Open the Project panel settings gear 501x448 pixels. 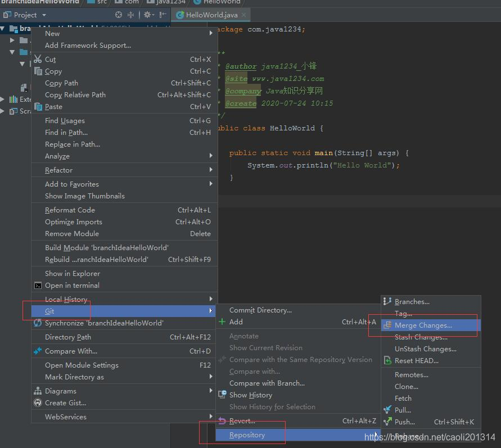click(x=147, y=15)
